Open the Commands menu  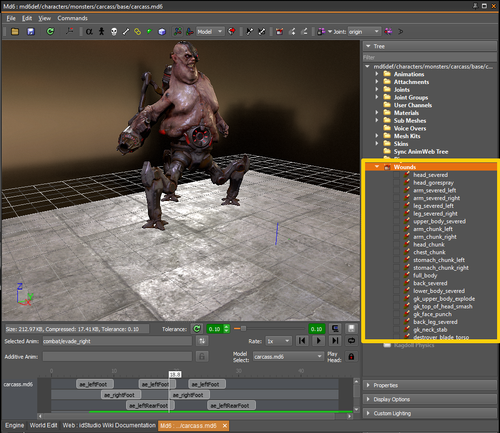(72, 18)
